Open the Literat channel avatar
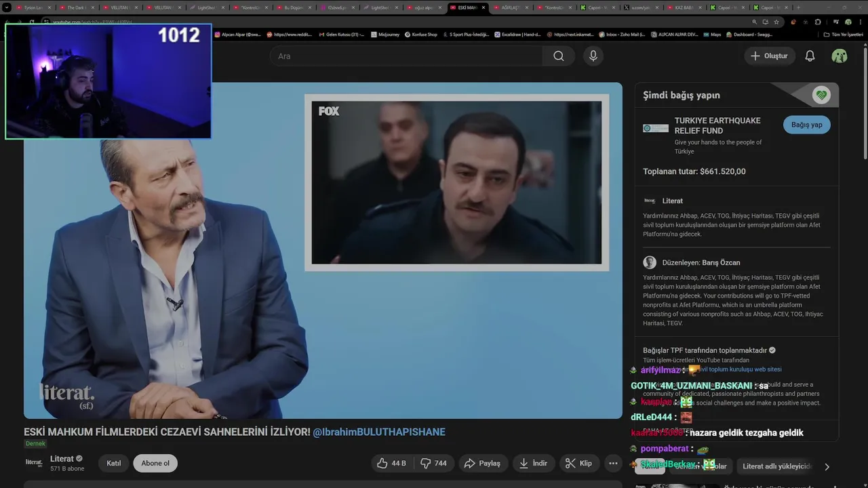 tap(34, 463)
